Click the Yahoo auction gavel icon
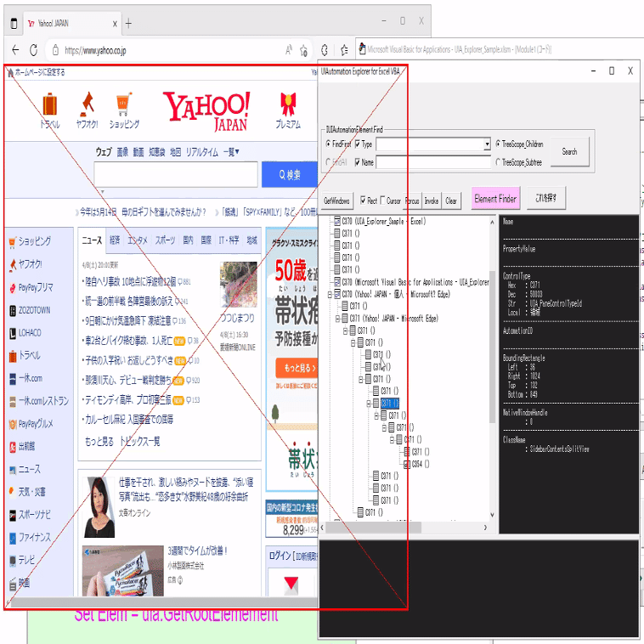 88,103
